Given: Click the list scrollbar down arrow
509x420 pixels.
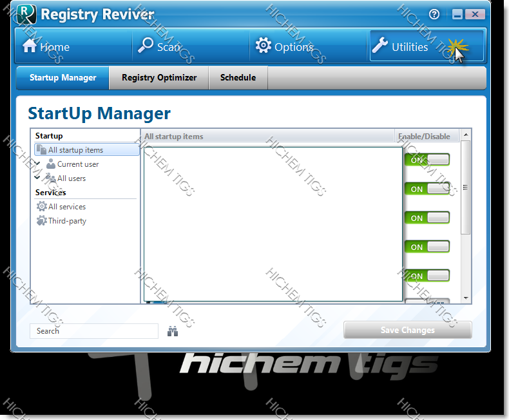Looking at the screenshot, I should click(x=465, y=298).
